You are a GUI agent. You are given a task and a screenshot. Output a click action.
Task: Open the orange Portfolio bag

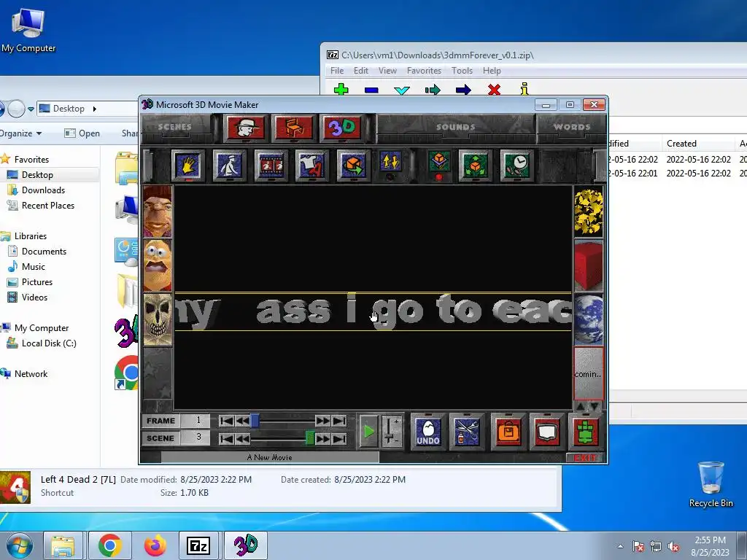(508, 432)
